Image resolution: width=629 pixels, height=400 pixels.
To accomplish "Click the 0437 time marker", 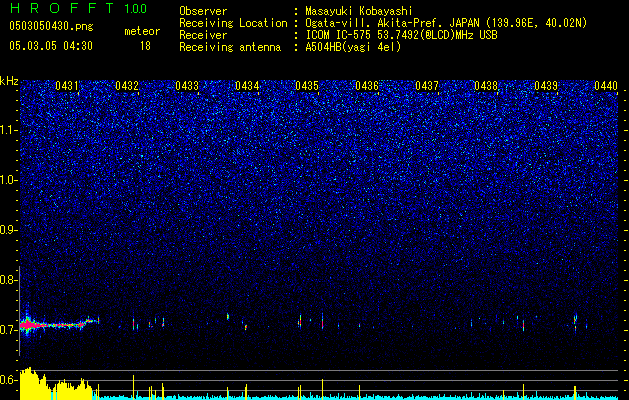I will pyautogui.click(x=427, y=86).
